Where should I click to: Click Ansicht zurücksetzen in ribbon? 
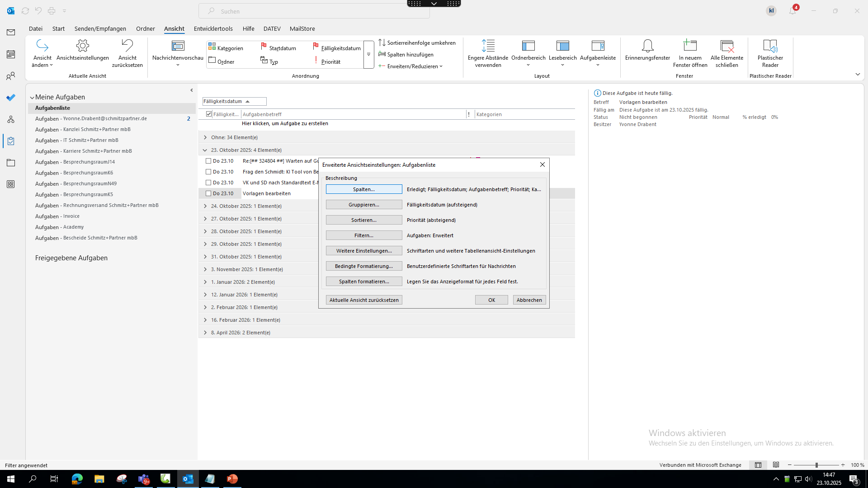(127, 53)
